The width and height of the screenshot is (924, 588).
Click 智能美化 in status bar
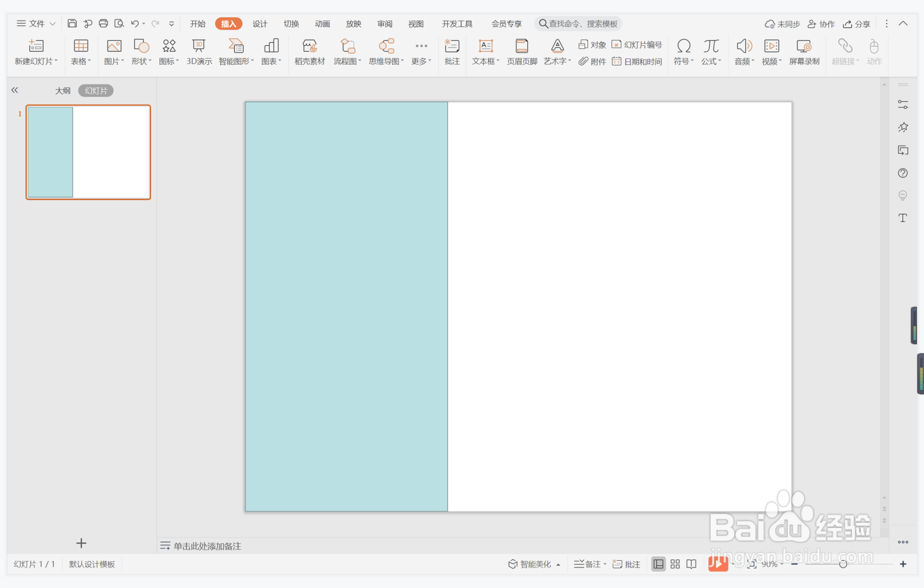tap(530, 564)
